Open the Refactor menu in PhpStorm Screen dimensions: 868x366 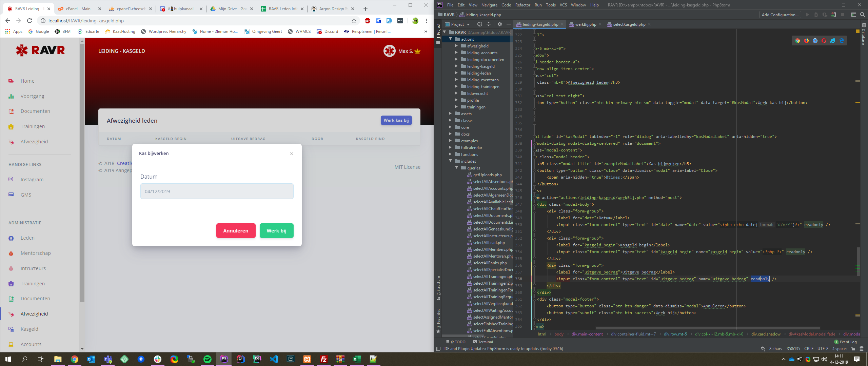pos(522,5)
